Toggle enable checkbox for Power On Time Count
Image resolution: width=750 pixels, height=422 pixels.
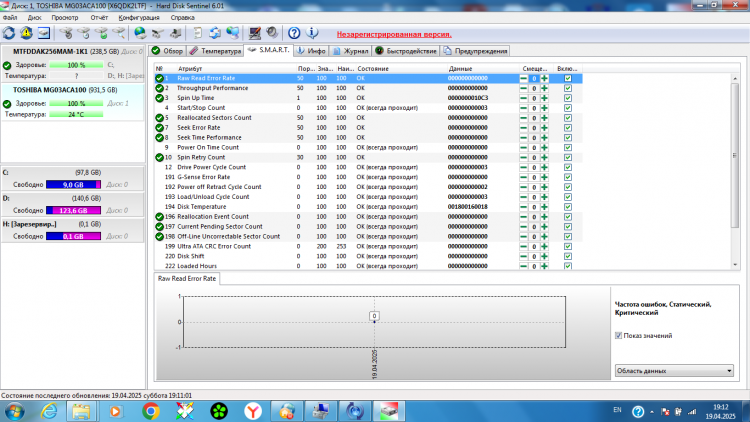coord(568,147)
